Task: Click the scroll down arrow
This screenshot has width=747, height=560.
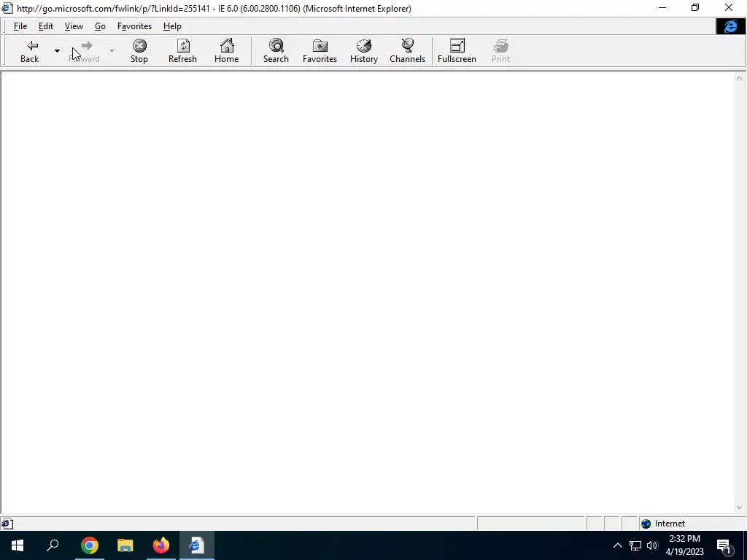Action: pyautogui.click(x=740, y=507)
